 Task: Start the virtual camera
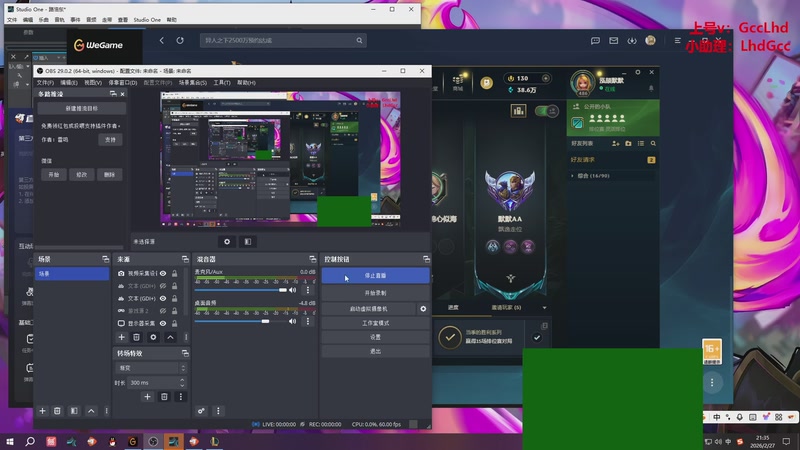(368, 309)
